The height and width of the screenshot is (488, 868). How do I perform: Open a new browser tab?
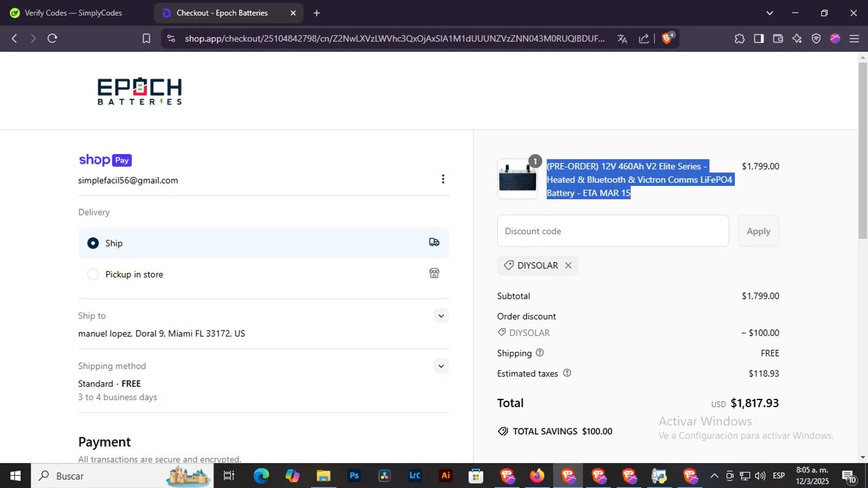[317, 13]
